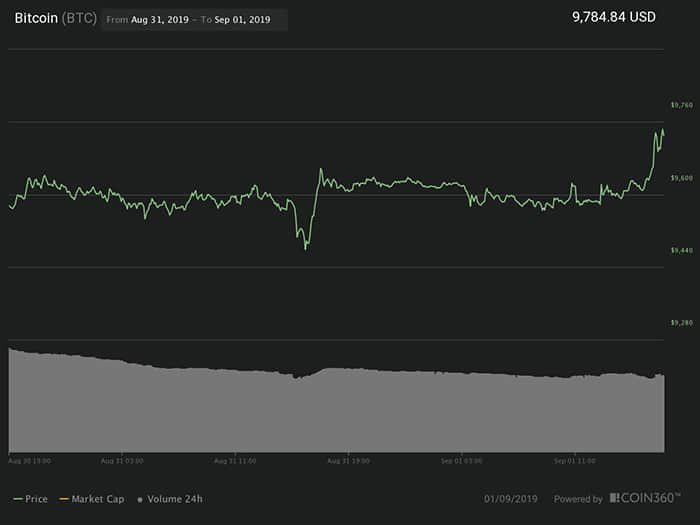Click the Powered by text
This screenshot has height=525, width=700.
(x=579, y=499)
